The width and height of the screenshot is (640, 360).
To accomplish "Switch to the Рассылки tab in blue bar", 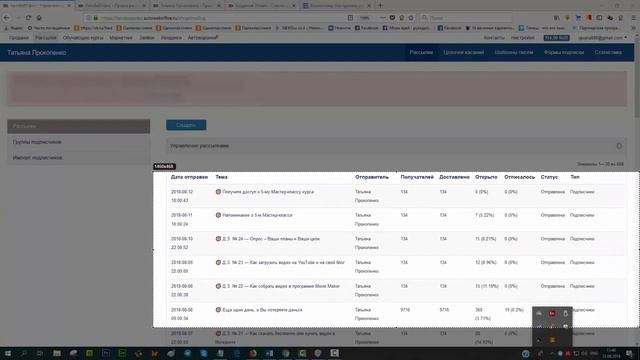I will coord(421,52).
